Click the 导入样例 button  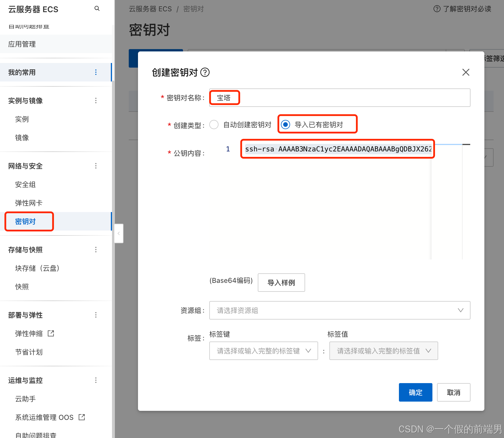click(x=281, y=283)
